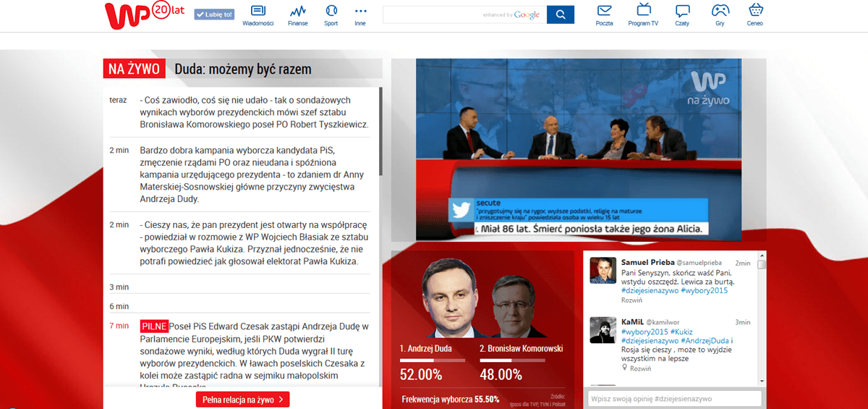Open the Sport section
The image size is (868, 409).
coord(331,16)
